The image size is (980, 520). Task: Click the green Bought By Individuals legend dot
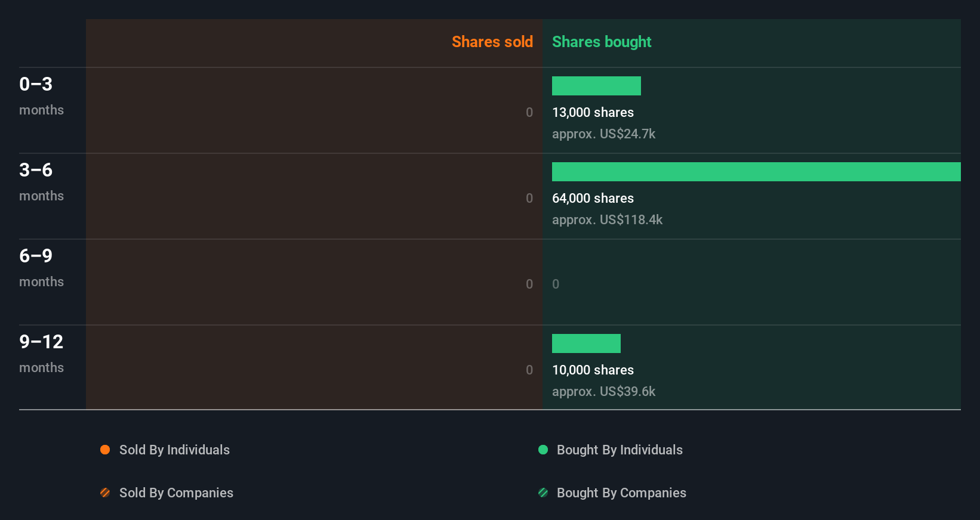pos(543,450)
